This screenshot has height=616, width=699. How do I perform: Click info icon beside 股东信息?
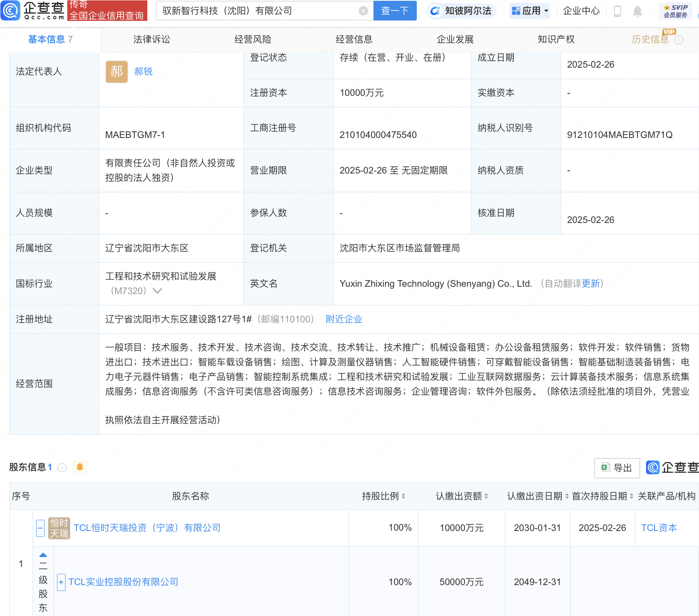click(62, 468)
